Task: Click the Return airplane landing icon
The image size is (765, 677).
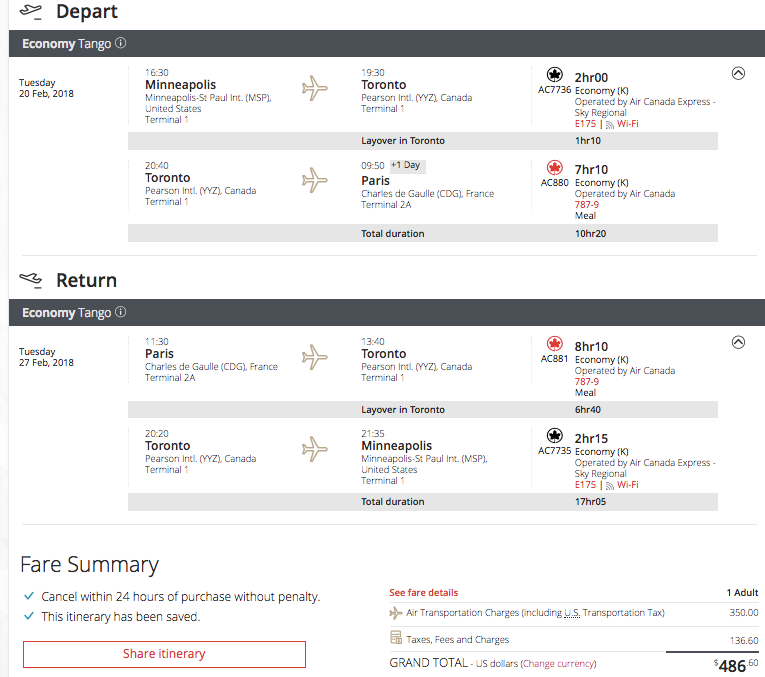Action: [x=31, y=280]
